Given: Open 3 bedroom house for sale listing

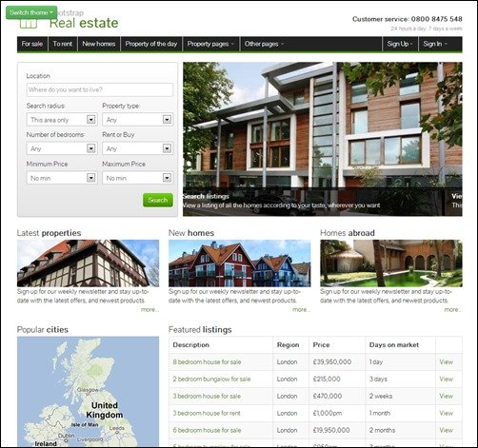Looking at the screenshot, I should (x=207, y=396).
